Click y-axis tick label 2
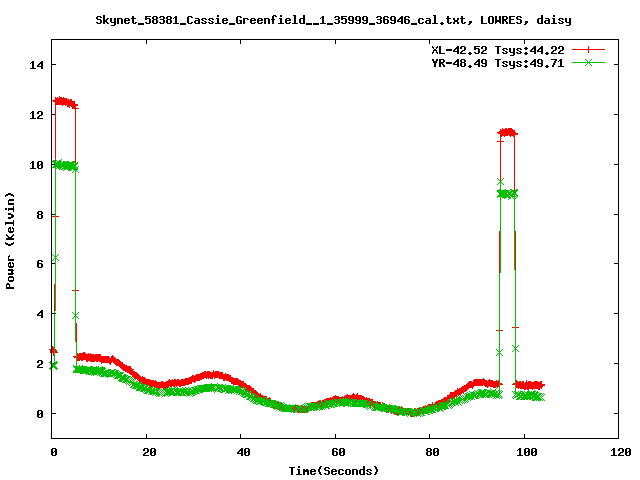The height and width of the screenshot is (480, 640). pyautogui.click(x=40, y=364)
